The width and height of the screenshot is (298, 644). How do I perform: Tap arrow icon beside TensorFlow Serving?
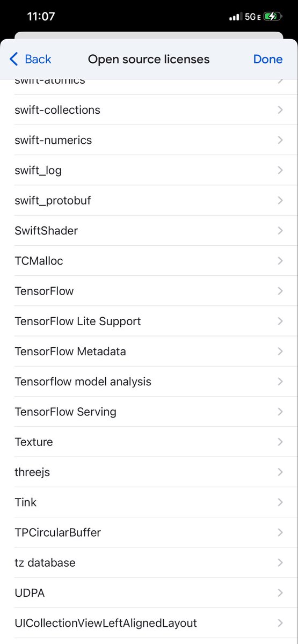[x=280, y=412]
